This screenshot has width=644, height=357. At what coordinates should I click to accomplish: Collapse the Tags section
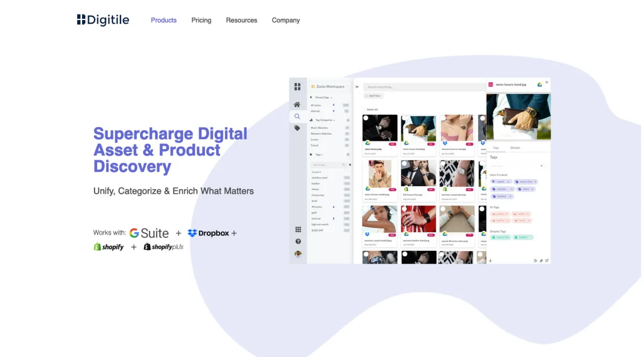319,154
